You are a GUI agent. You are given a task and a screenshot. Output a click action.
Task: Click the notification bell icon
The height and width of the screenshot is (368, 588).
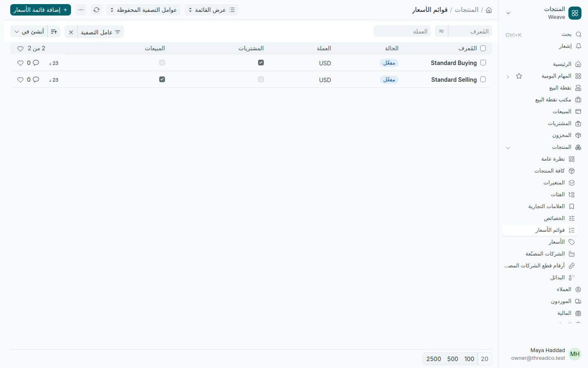pyautogui.click(x=578, y=46)
